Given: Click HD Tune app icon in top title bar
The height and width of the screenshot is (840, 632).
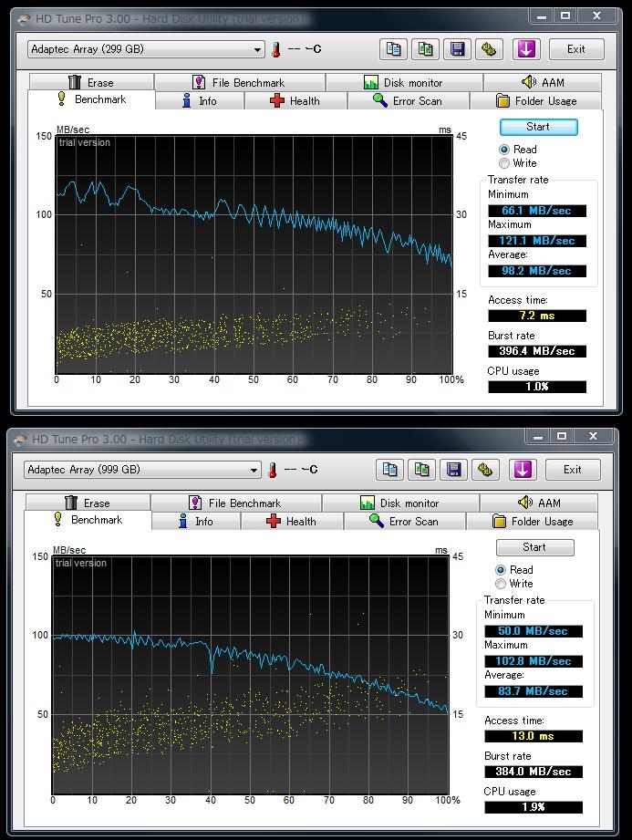Looking at the screenshot, I should (x=24, y=19).
